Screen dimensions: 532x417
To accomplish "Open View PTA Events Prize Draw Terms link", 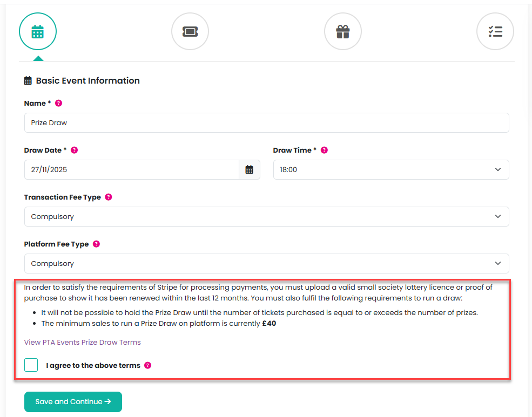I will coord(83,342).
